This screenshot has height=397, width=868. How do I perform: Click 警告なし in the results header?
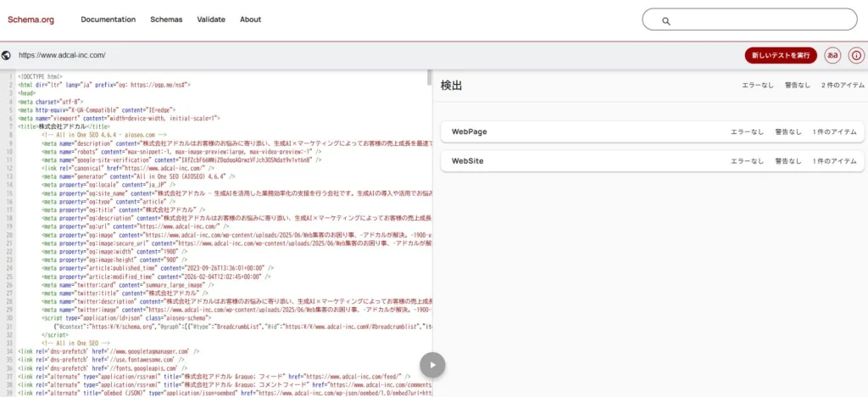tap(798, 86)
